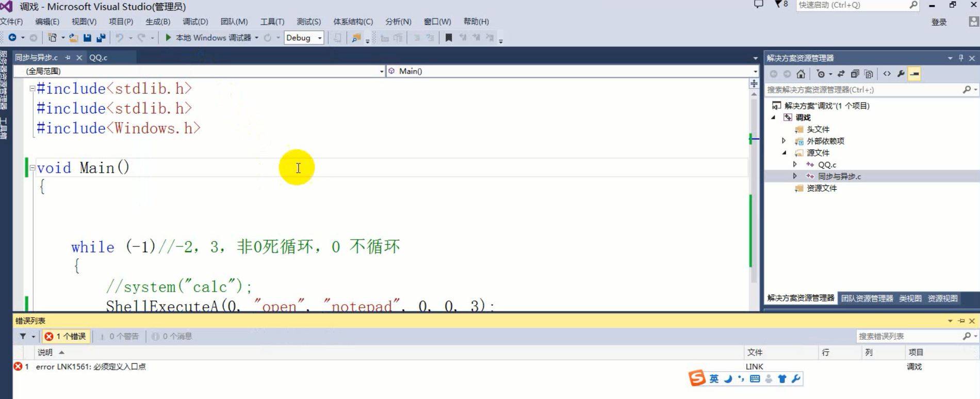This screenshot has height=399, width=980.
Task: Select the solution '调戏' root item
Action: pyautogui.click(x=826, y=106)
